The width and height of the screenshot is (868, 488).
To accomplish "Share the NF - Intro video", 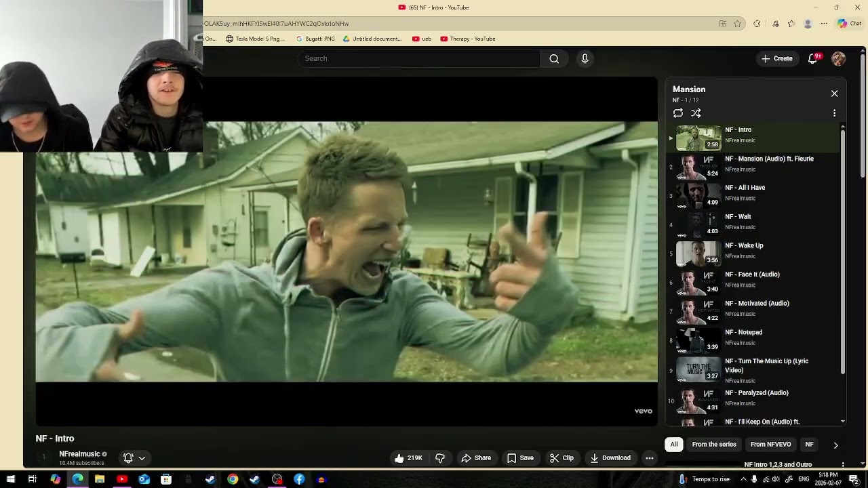I will 476,458.
